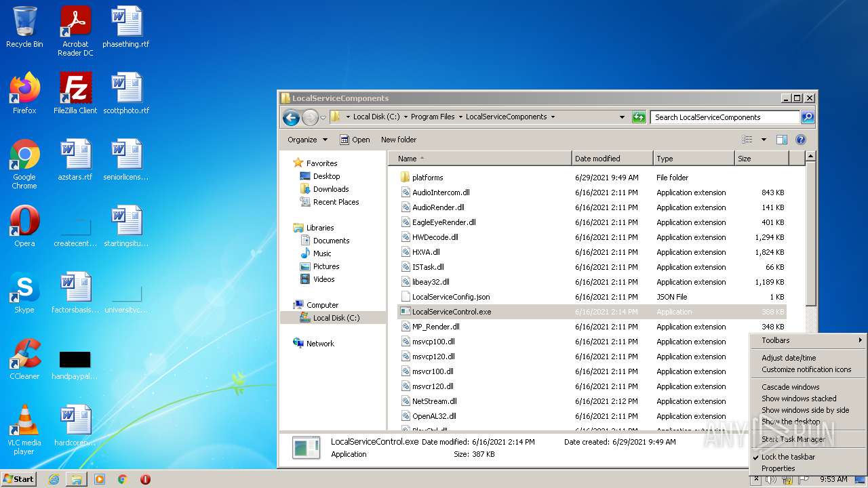Open the Organize dropdown menu
The height and width of the screenshot is (488, 868).
tap(307, 140)
